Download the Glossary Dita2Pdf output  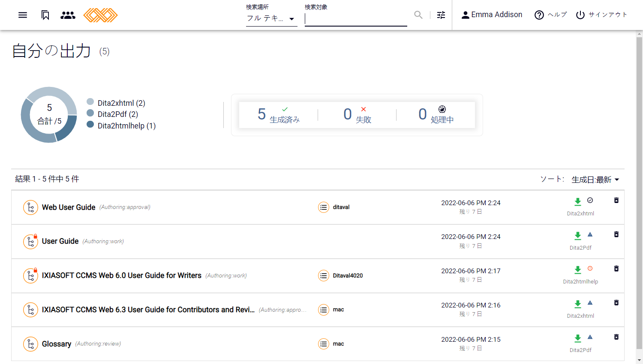pyautogui.click(x=578, y=338)
